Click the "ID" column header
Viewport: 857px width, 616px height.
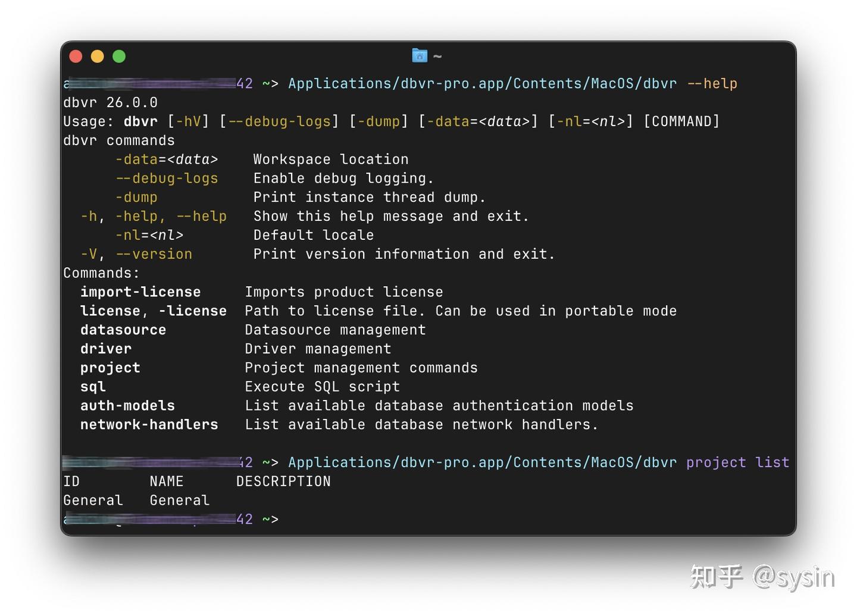tap(71, 481)
